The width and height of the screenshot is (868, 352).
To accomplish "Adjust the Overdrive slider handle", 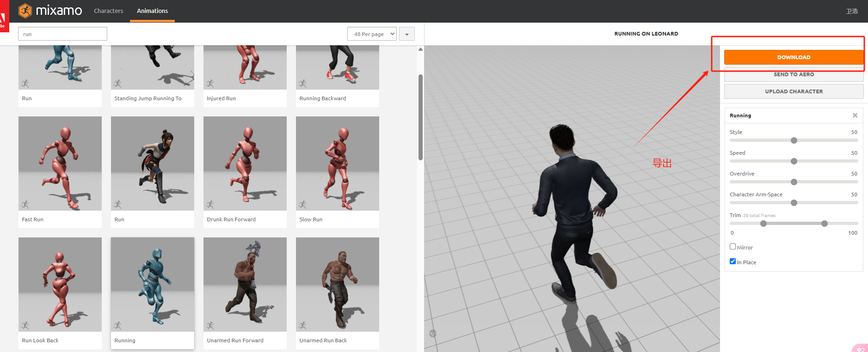I will [x=794, y=182].
